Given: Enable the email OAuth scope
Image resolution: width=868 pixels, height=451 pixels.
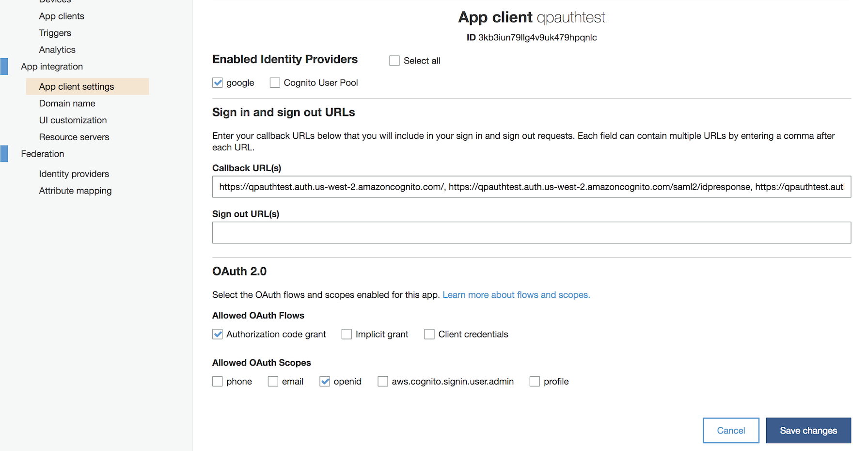Looking at the screenshot, I should click(x=272, y=381).
